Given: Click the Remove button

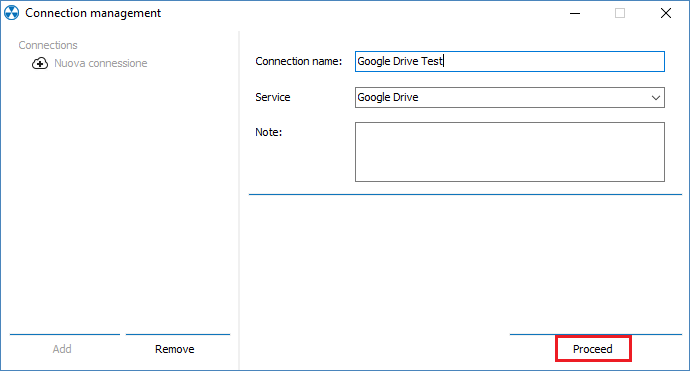Looking at the screenshot, I should pyautogui.click(x=175, y=349).
